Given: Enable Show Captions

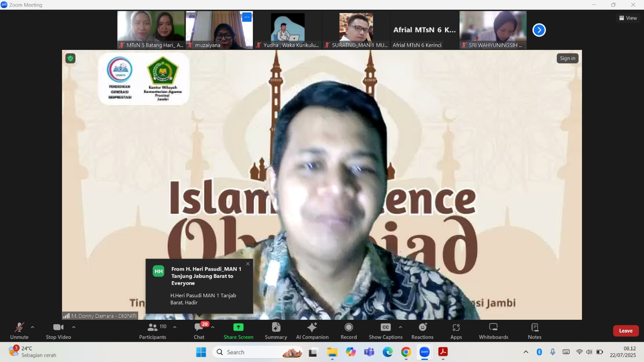Looking at the screenshot, I should click(385, 331).
